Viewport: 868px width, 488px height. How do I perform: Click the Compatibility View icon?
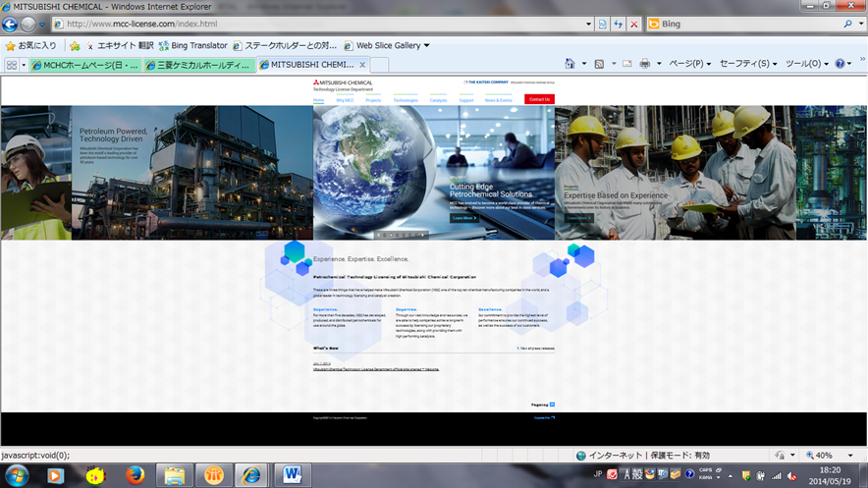click(x=603, y=24)
